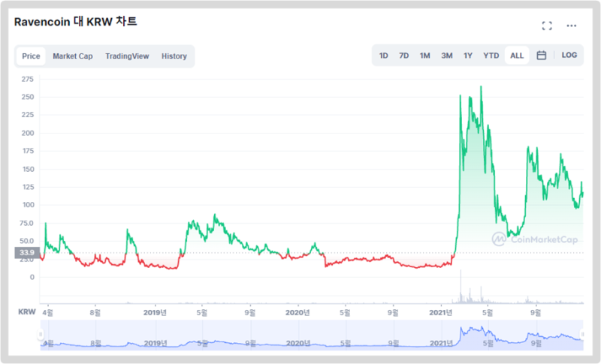Select the 1Y time range
Image resolution: width=601 pixels, height=364 pixels.
pos(467,56)
